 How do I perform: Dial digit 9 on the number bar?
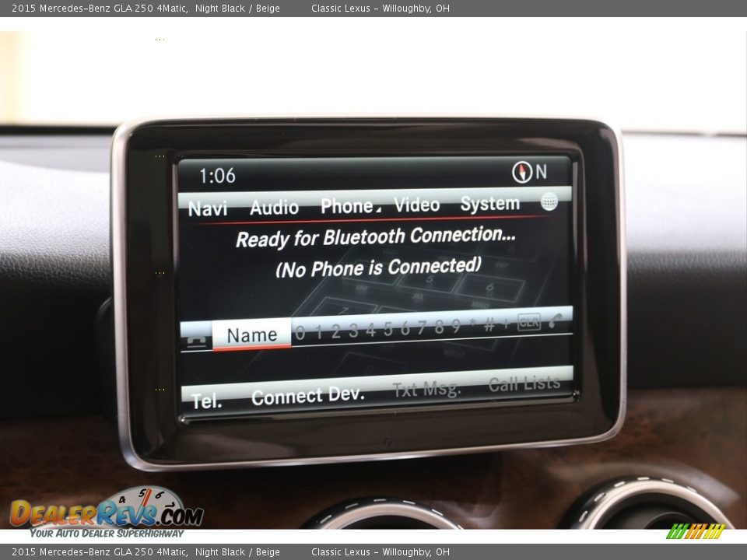[456, 326]
